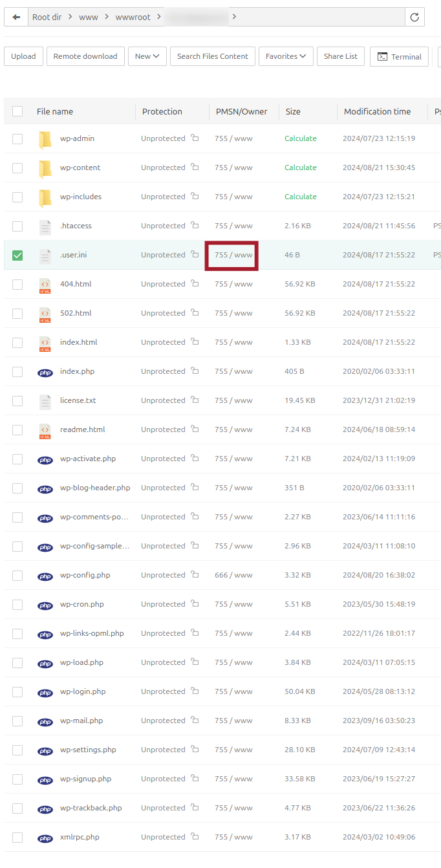This screenshot has width=441, height=868.
Task: Open the Favorites dropdown
Action: 286,56
